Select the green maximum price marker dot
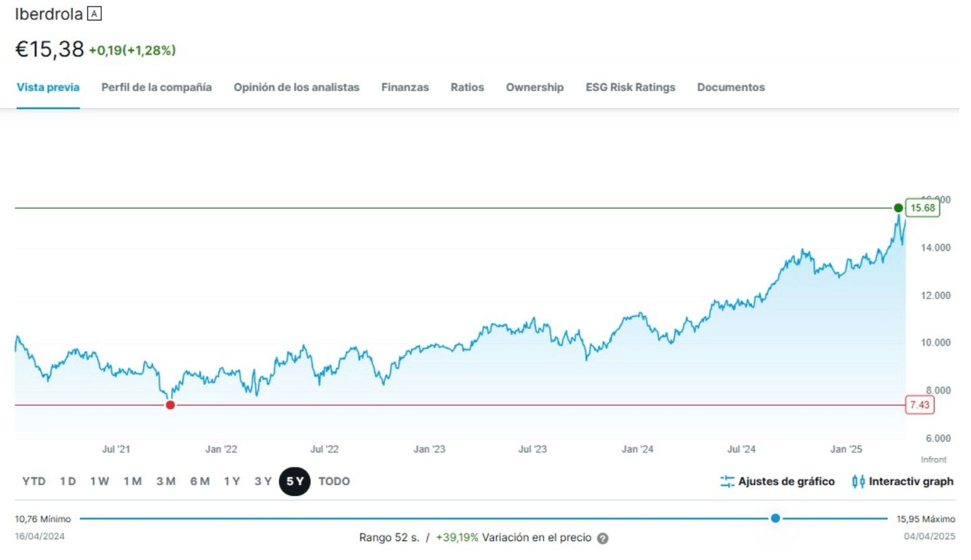 (x=898, y=208)
